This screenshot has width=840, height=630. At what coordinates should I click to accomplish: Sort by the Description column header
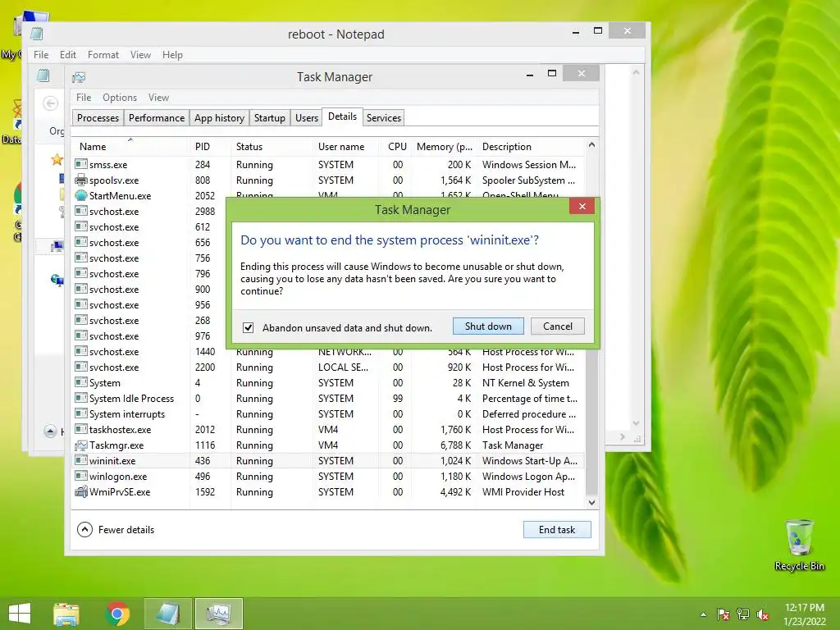(531, 146)
